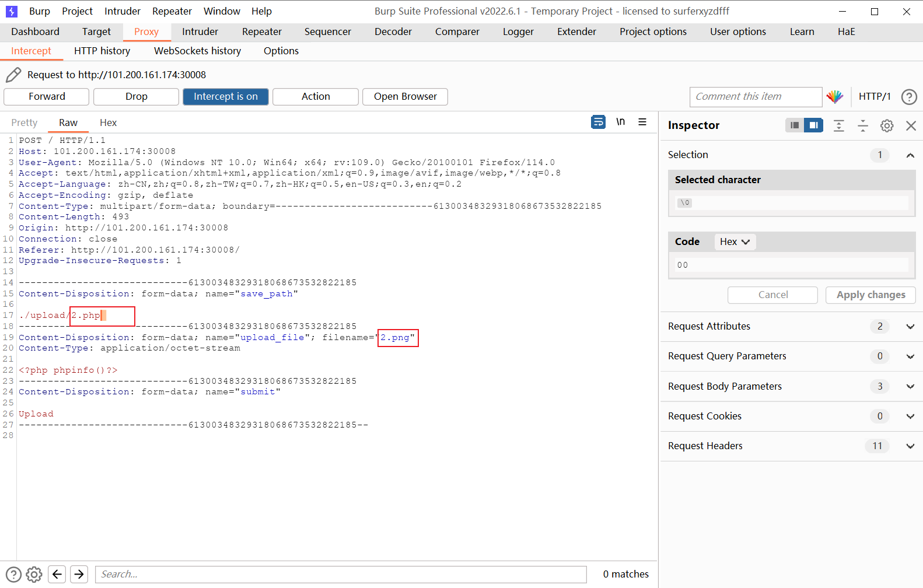The width and height of the screenshot is (923, 588).
Task: Select the Hex view tab
Action: click(109, 123)
